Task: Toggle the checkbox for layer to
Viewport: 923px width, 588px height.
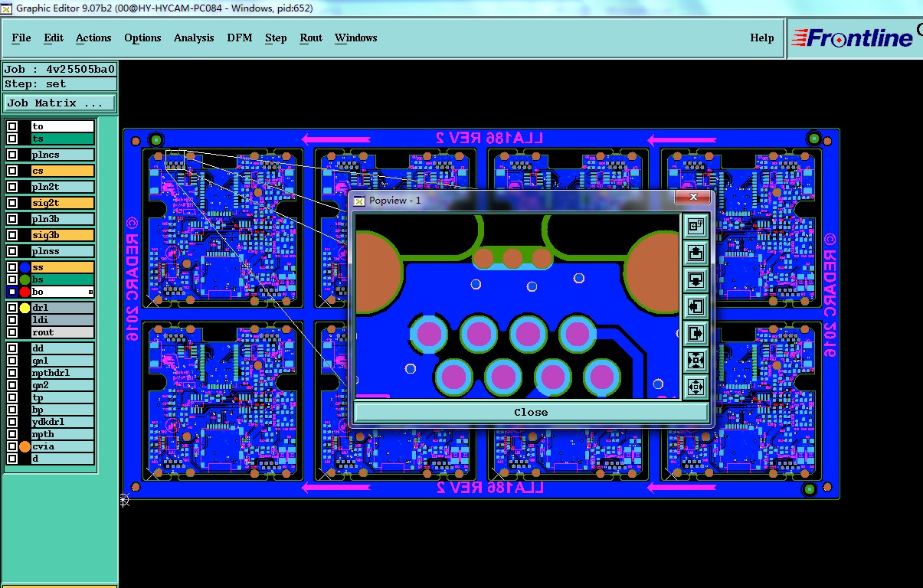Action: pyautogui.click(x=12, y=126)
